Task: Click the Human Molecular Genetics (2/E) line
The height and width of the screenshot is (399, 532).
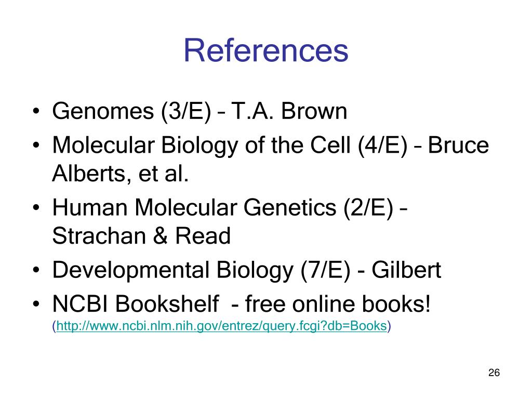Action: pyautogui.click(x=230, y=208)
